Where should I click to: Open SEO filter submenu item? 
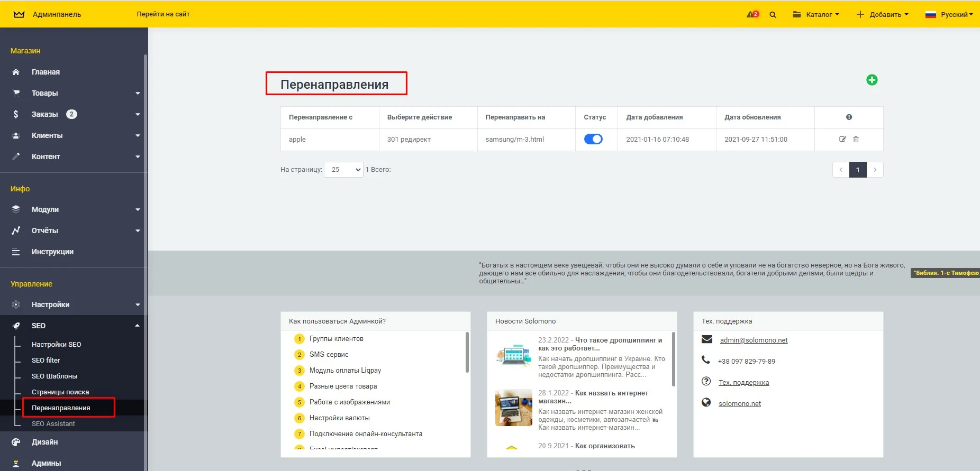(x=46, y=360)
